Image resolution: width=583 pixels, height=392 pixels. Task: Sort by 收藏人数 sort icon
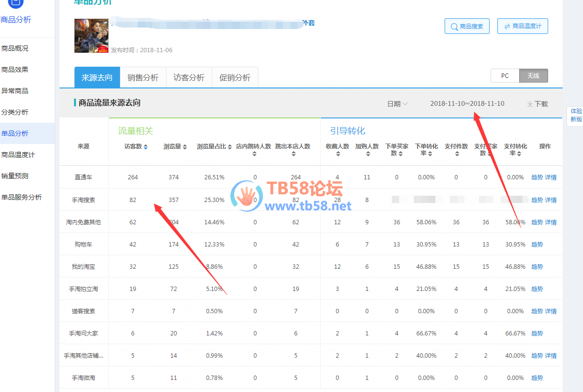[338, 154]
